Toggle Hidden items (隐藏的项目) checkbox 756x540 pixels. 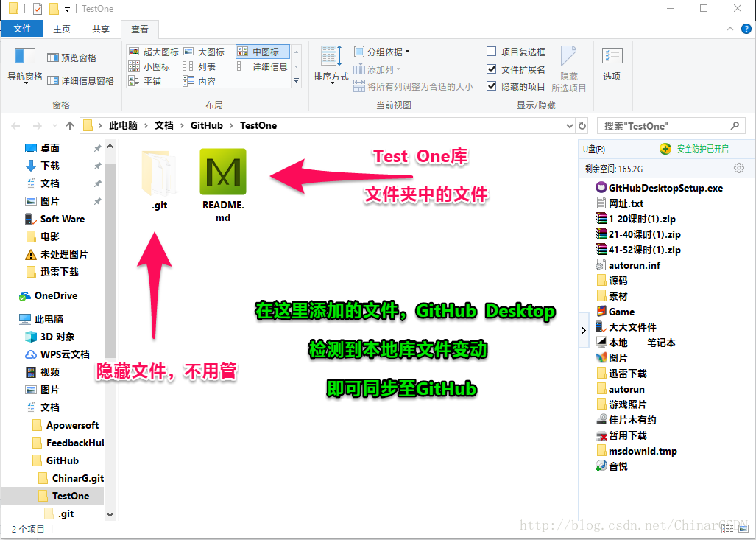click(x=491, y=86)
